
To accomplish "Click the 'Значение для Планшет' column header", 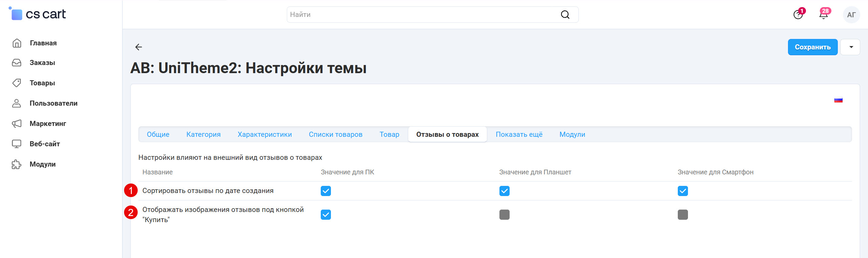I will (535, 172).
